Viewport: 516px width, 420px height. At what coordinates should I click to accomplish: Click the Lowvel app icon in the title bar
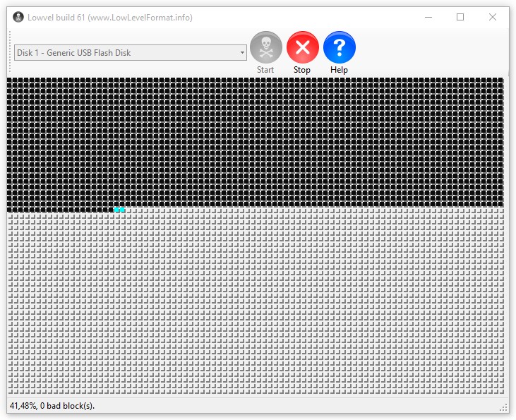pyautogui.click(x=18, y=17)
